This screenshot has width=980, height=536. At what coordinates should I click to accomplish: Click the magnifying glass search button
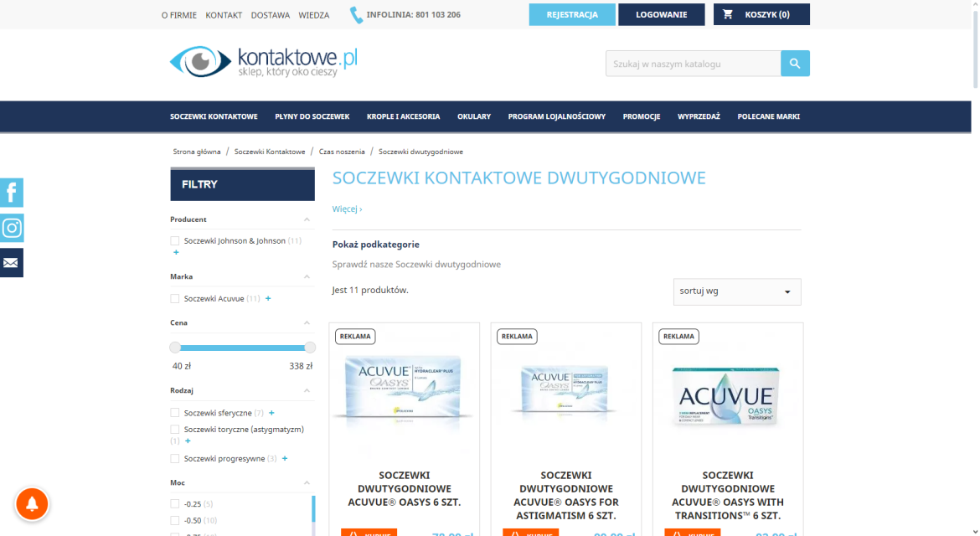pos(795,63)
